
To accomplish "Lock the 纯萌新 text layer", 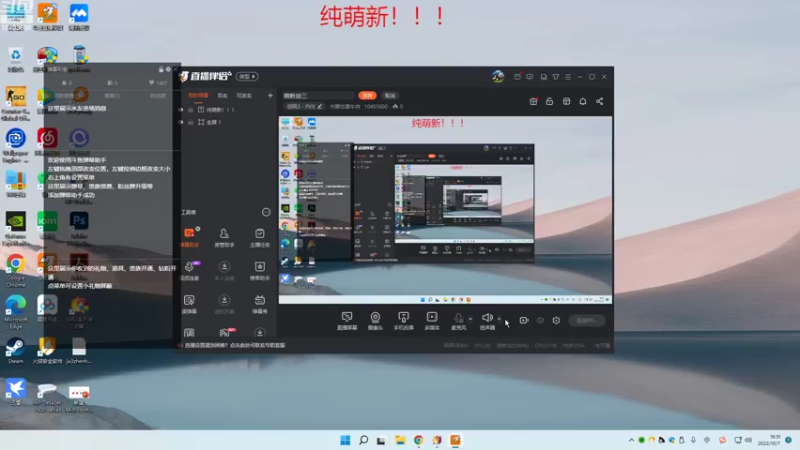I will [190, 110].
